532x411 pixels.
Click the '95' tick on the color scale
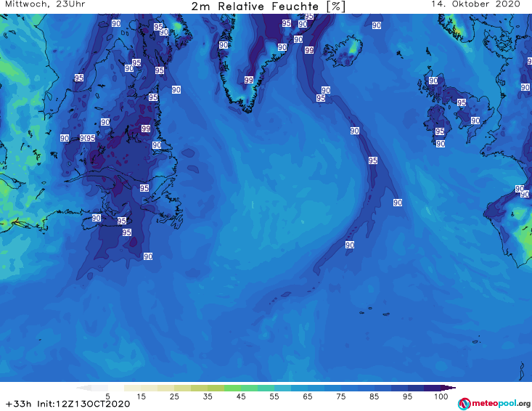click(407, 396)
